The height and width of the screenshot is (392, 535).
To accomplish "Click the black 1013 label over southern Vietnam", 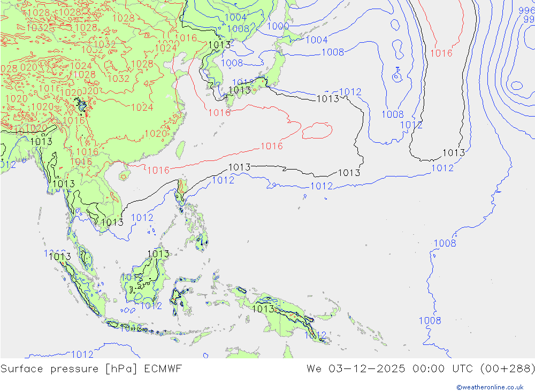I will click(112, 222).
